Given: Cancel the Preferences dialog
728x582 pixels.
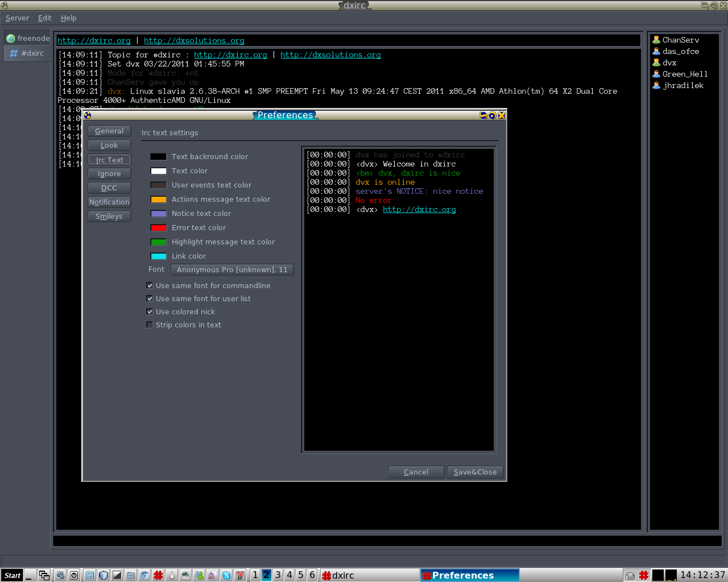Looking at the screenshot, I should 416,472.
